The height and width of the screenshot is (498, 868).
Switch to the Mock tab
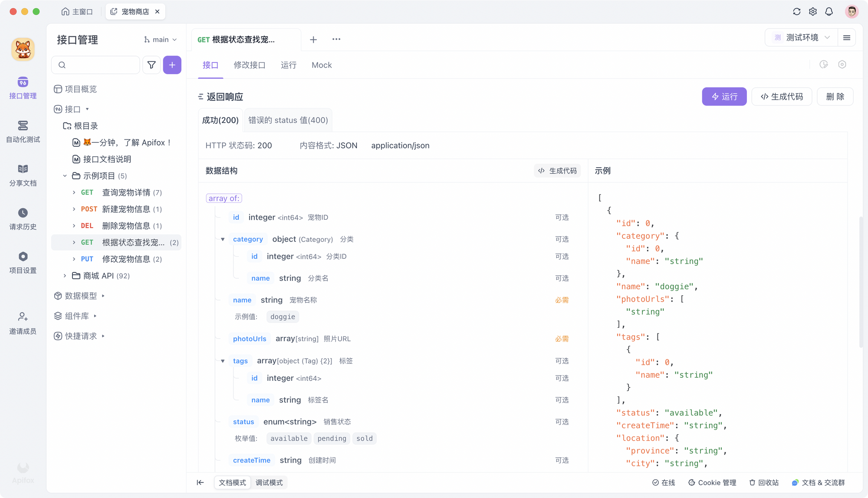[x=322, y=65]
